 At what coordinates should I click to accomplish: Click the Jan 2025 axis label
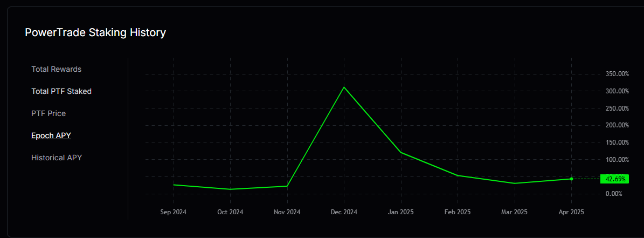click(401, 212)
